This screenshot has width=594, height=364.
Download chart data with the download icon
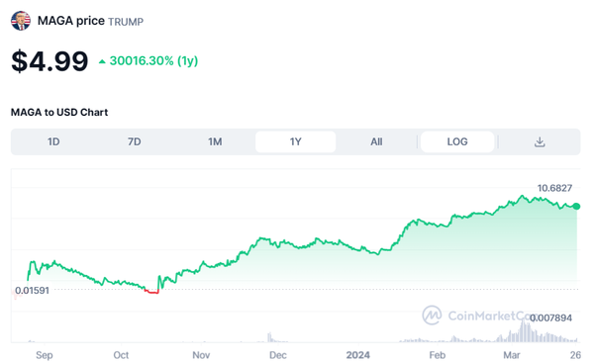(540, 141)
